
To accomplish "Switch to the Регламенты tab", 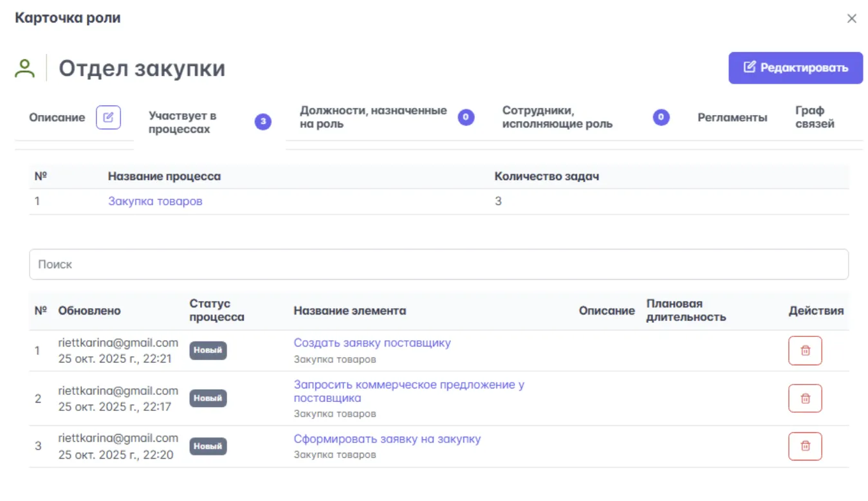I will click(733, 118).
